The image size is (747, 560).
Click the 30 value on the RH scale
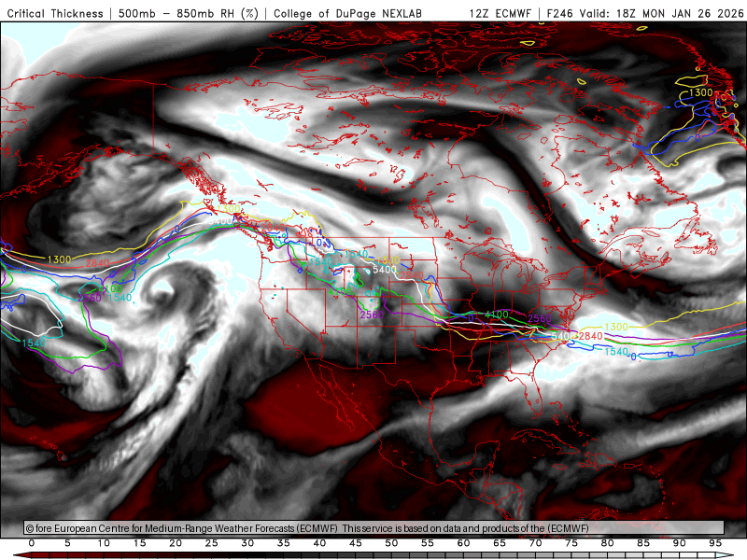[x=247, y=543]
